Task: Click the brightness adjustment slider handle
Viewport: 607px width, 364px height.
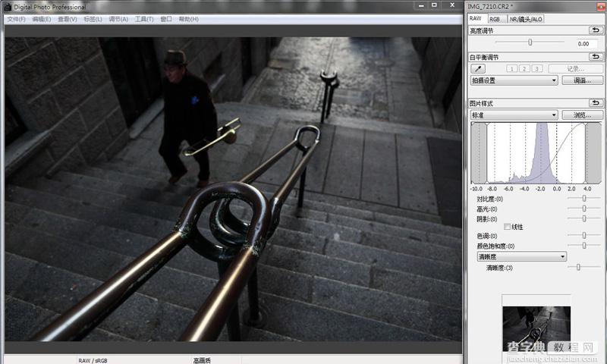Action: (x=530, y=42)
